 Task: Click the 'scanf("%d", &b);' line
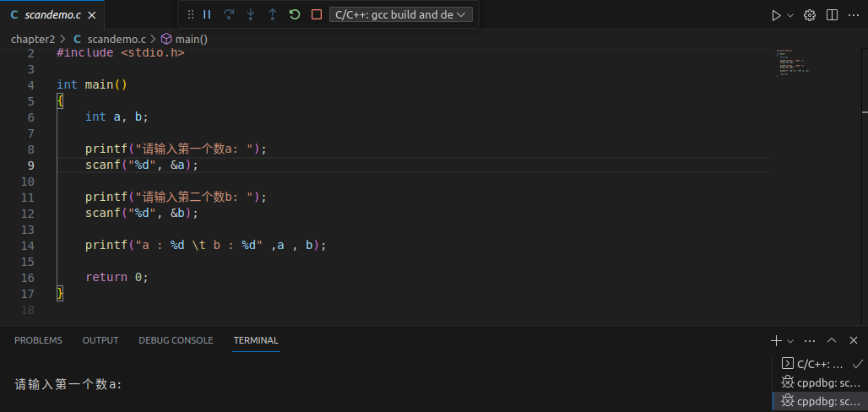(x=142, y=214)
